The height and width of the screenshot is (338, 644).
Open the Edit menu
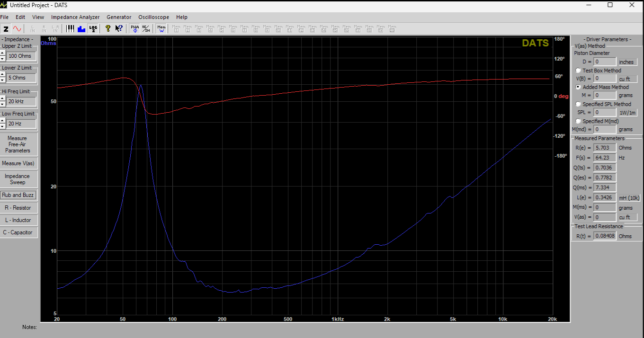pyautogui.click(x=20, y=17)
